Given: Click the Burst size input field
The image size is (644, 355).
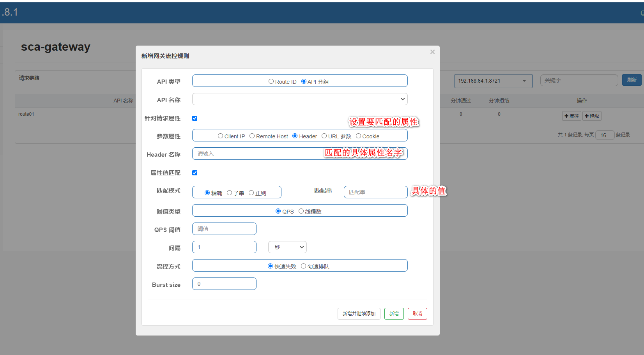Looking at the screenshot, I should tap(224, 284).
